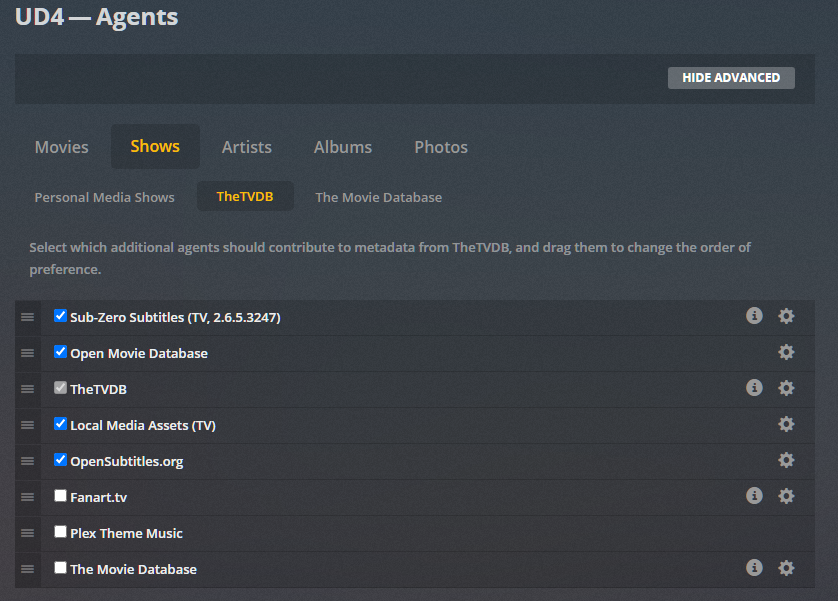Enable The Movie Database agent checkbox

tap(60, 567)
